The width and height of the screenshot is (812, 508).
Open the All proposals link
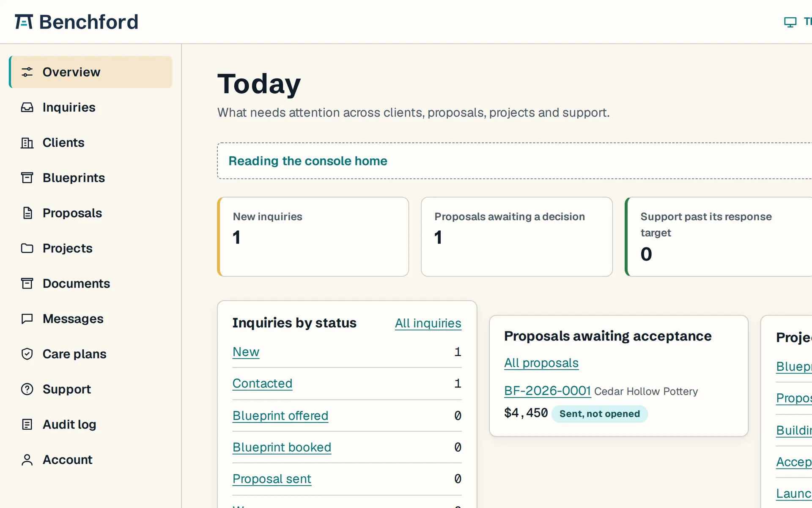pos(541,363)
